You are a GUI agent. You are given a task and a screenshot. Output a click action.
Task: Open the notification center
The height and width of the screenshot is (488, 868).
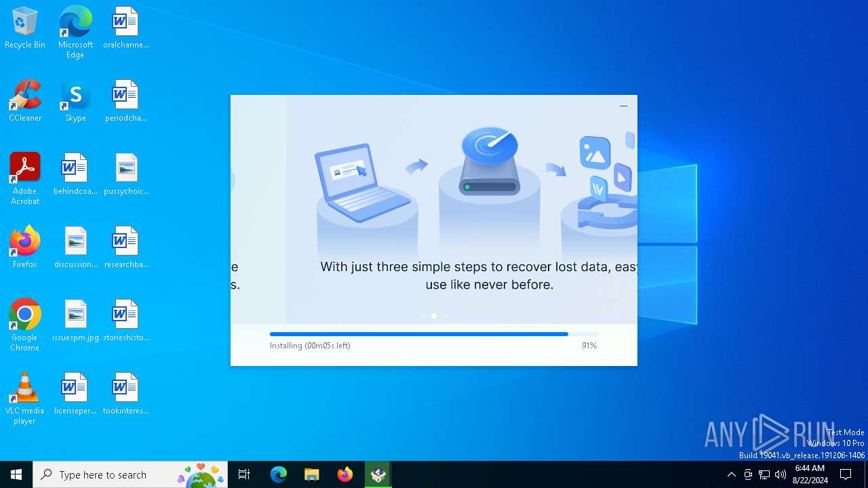(x=846, y=474)
